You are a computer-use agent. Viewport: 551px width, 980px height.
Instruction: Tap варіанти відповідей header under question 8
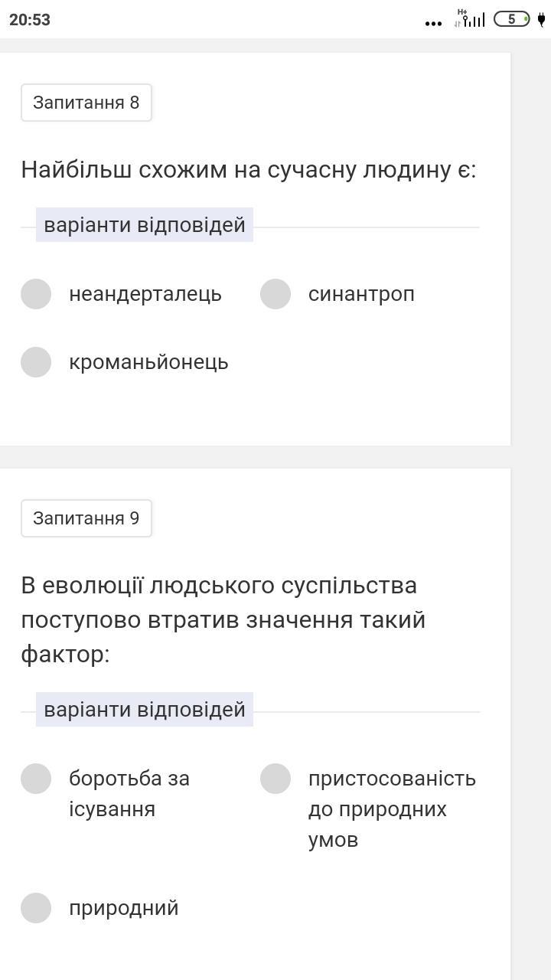(x=145, y=225)
